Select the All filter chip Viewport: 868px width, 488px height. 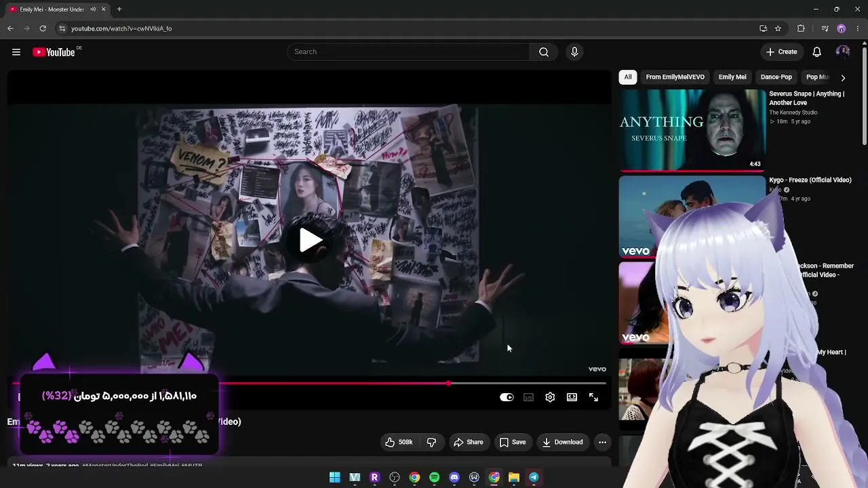(x=628, y=77)
